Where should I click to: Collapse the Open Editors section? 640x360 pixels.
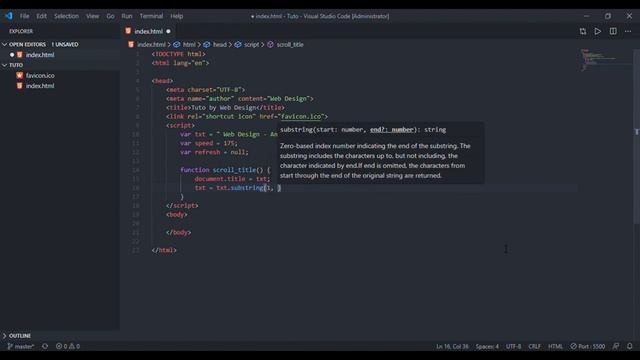[27, 44]
